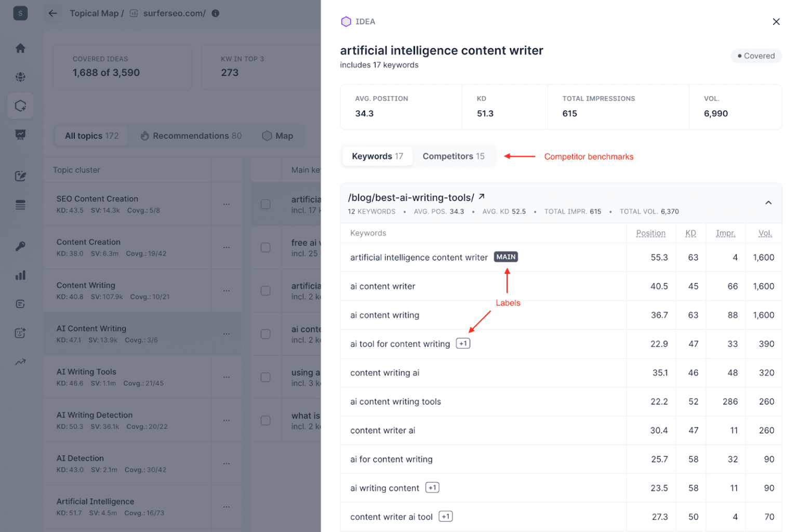Switch to Competitors 15 tab
Image resolution: width=798 pixels, height=532 pixels.
(454, 156)
